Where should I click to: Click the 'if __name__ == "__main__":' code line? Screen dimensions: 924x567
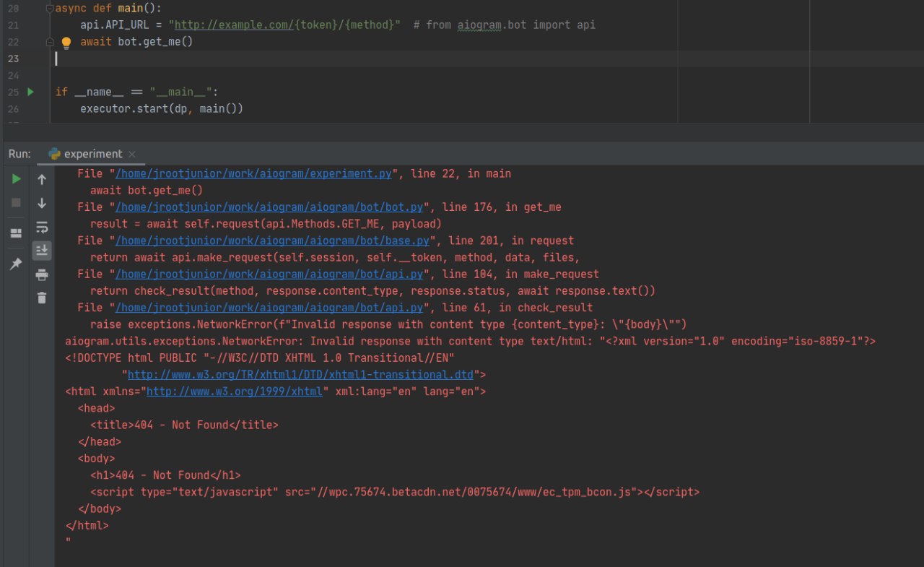pyautogui.click(x=136, y=92)
